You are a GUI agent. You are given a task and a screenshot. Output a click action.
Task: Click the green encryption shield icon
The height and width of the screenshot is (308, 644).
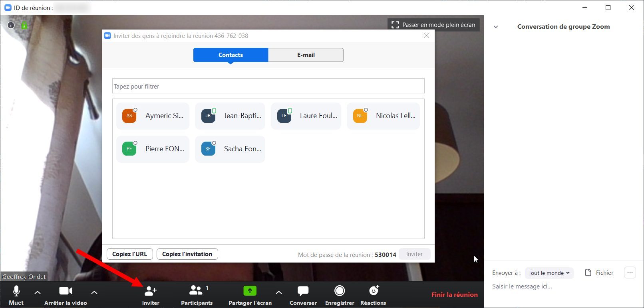(24, 26)
